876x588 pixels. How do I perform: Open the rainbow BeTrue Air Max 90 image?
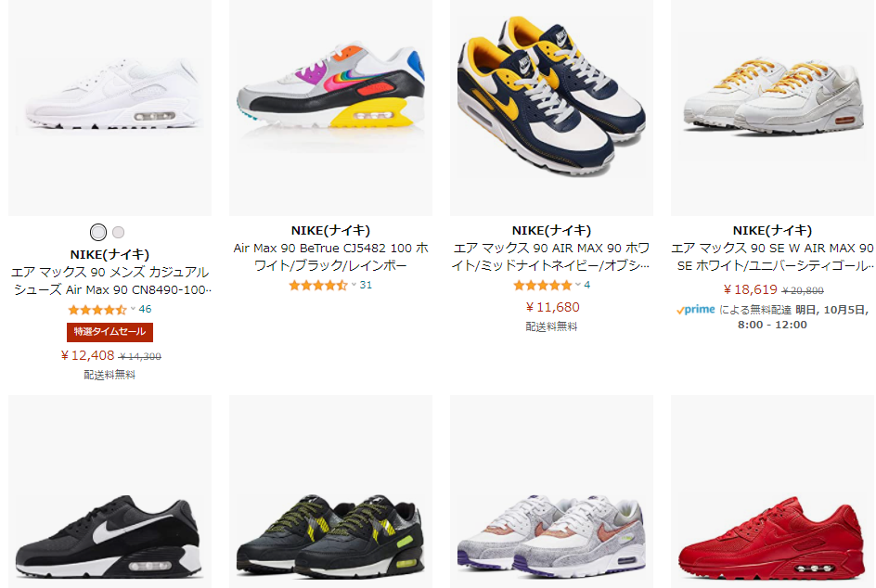[330, 108]
